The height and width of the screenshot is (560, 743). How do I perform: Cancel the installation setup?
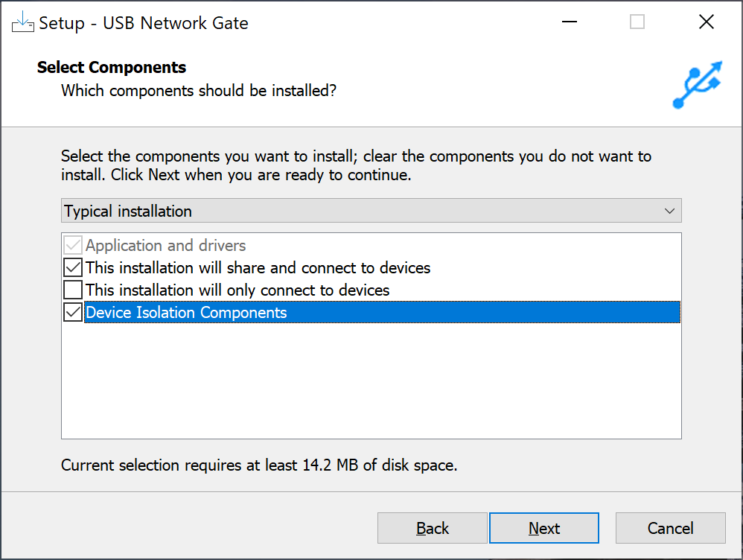coord(671,528)
